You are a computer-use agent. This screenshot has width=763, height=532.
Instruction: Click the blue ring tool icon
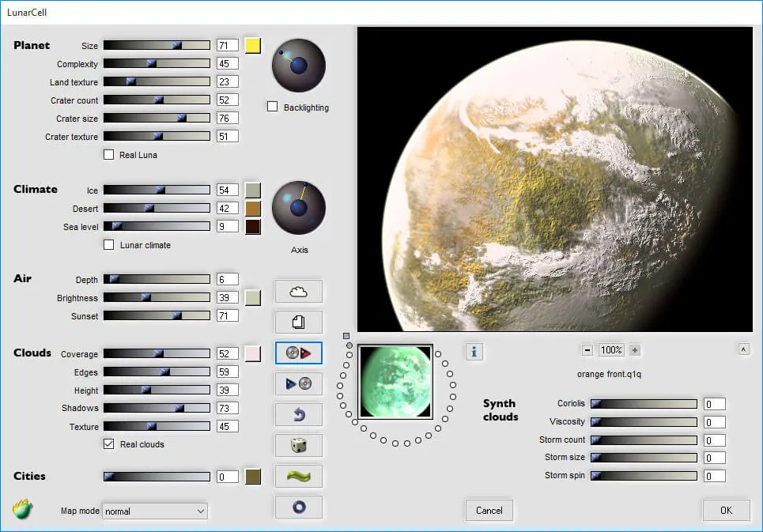click(x=298, y=507)
